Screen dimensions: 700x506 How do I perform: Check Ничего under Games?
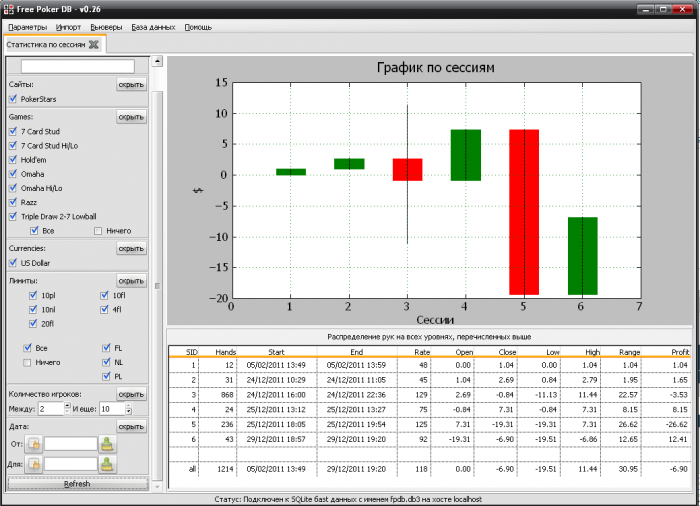98,231
